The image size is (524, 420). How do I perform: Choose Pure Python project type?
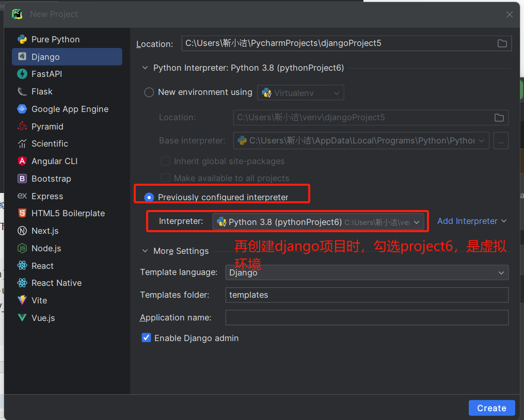(67, 39)
